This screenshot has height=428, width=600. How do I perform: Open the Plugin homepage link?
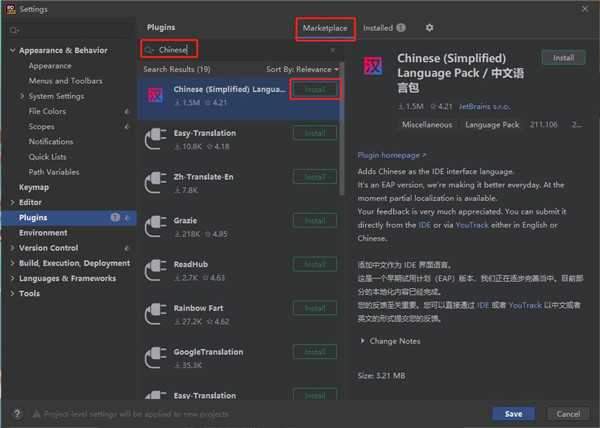[391, 156]
